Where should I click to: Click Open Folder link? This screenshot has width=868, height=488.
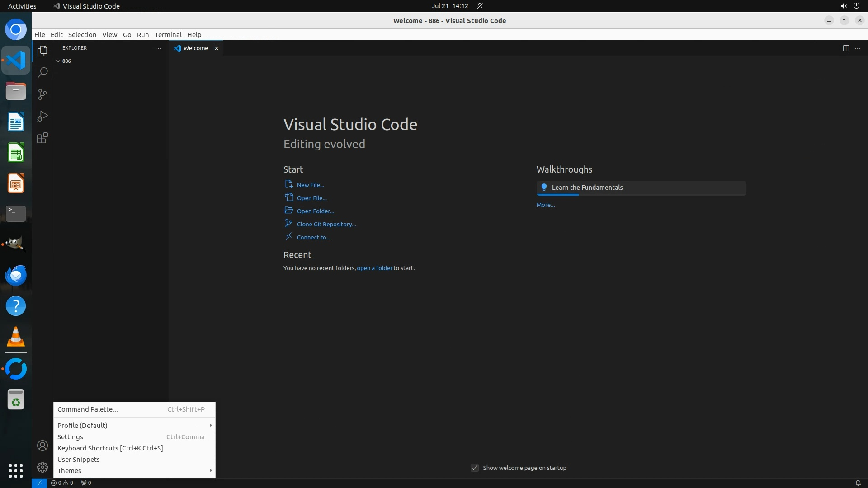click(315, 211)
